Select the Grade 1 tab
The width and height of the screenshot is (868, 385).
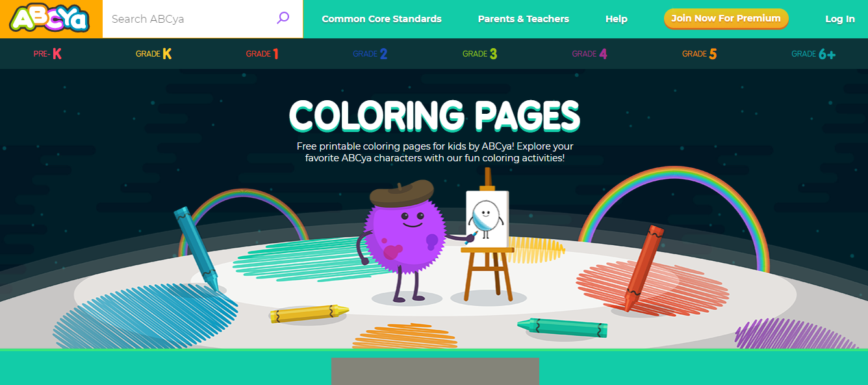(262, 54)
